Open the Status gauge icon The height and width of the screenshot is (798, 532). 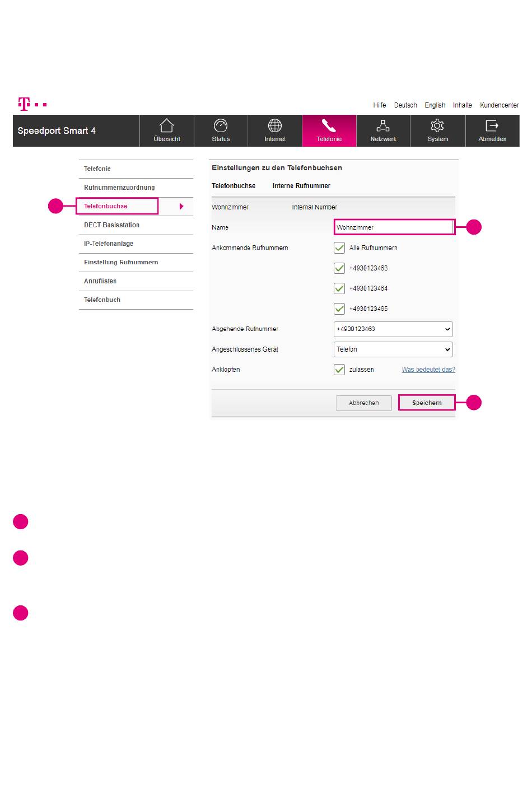pos(221,125)
